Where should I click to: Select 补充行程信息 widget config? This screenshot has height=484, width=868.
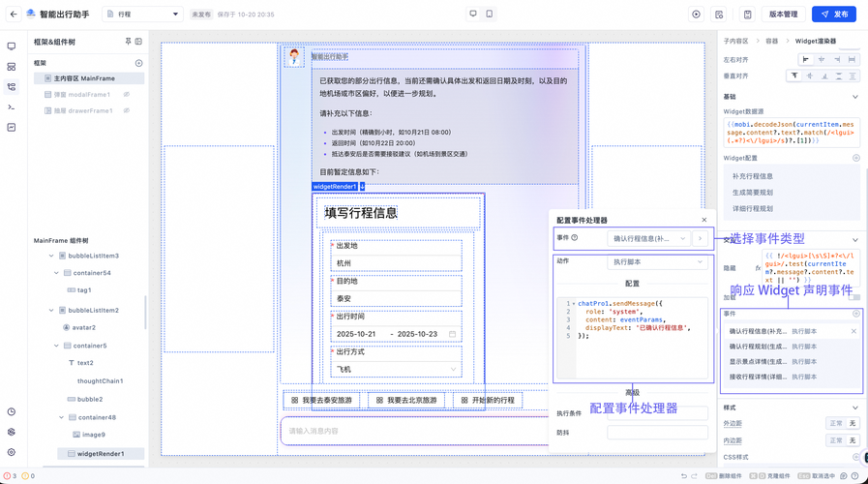[753, 176]
